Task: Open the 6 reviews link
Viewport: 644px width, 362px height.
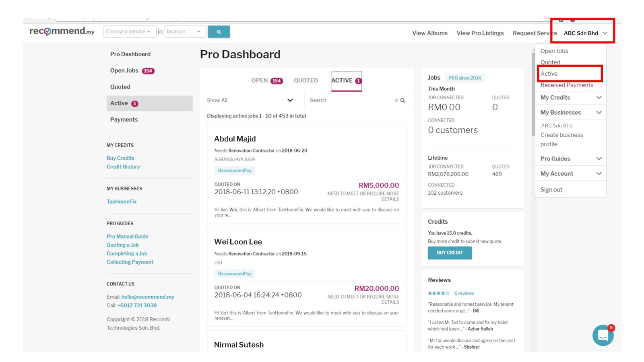Action: (x=464, y=294)
